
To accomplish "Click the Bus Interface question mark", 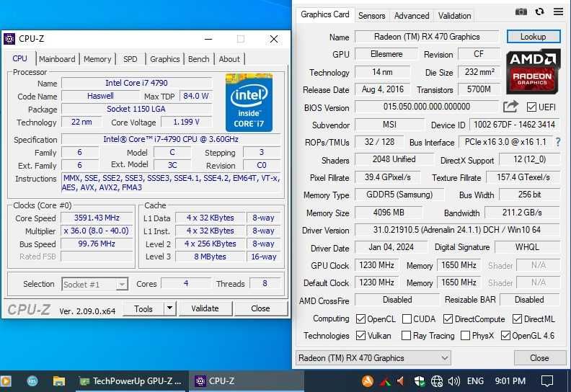I will point(558,142).
